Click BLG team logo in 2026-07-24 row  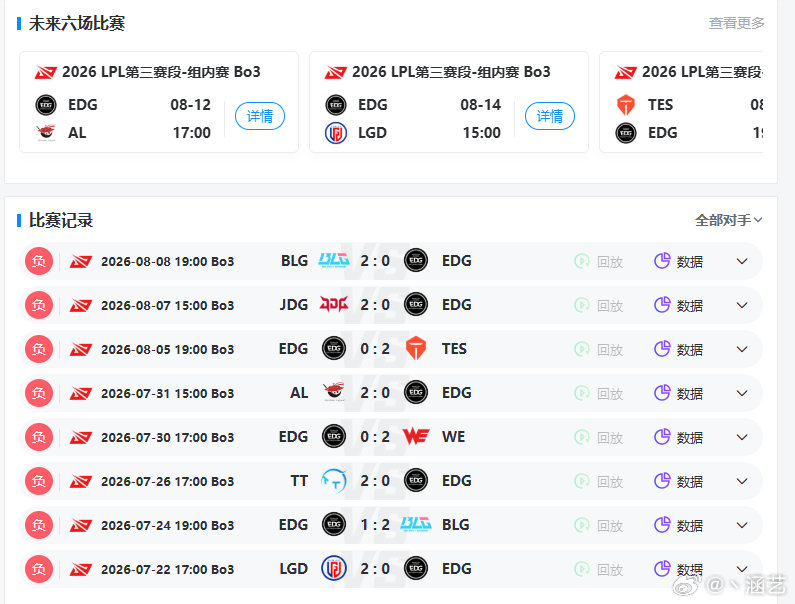point(416,524)
